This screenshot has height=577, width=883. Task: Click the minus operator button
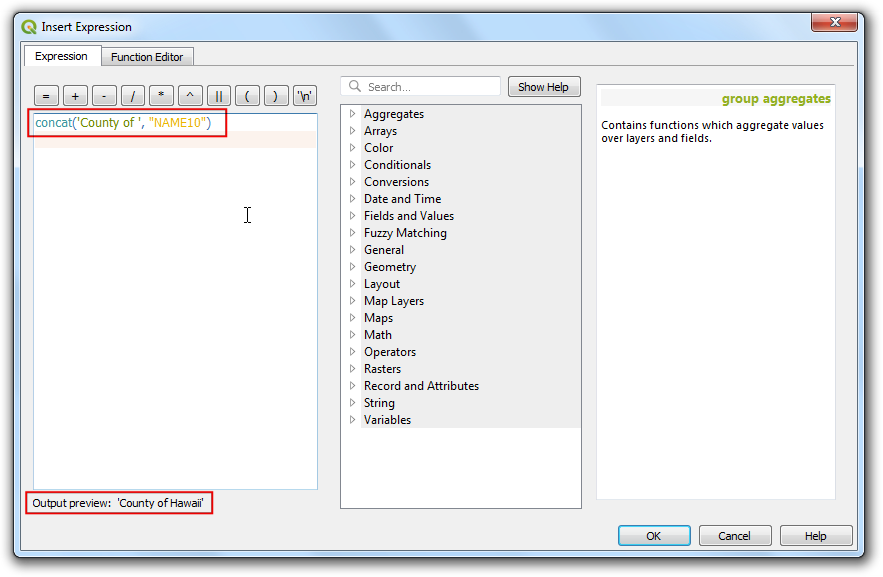coord(104,96)
